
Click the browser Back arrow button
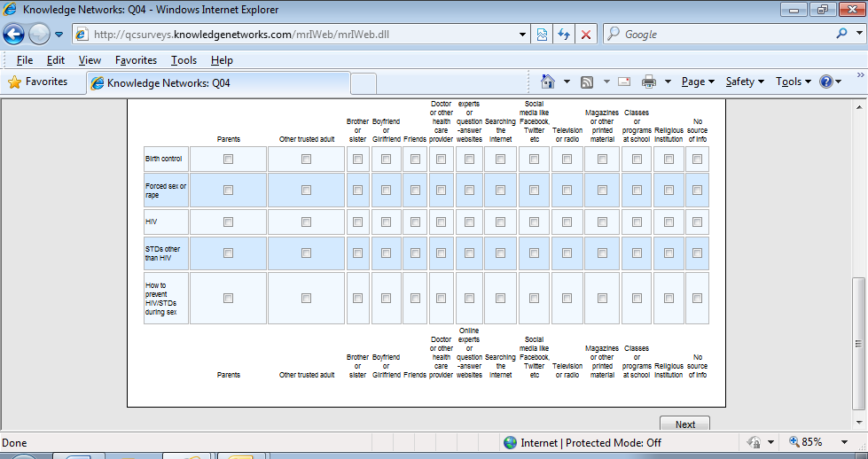[x=14, y=35]
